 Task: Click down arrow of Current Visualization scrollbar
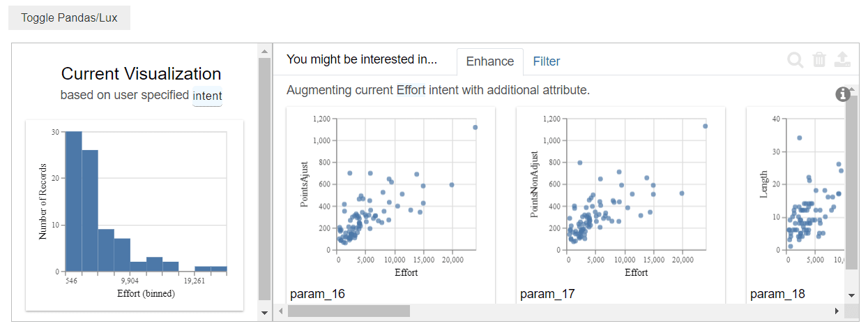(x=264, y=313)
